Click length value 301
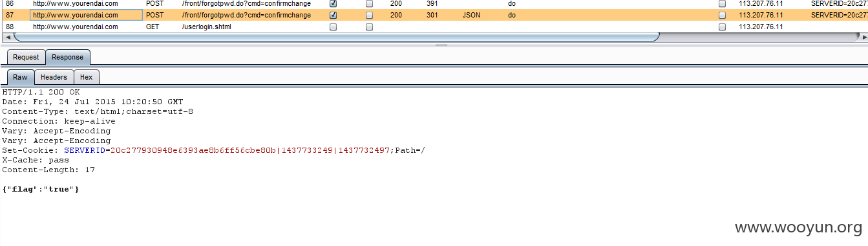Viewport: 868px width, 246px height. click(x=432, y=15)
